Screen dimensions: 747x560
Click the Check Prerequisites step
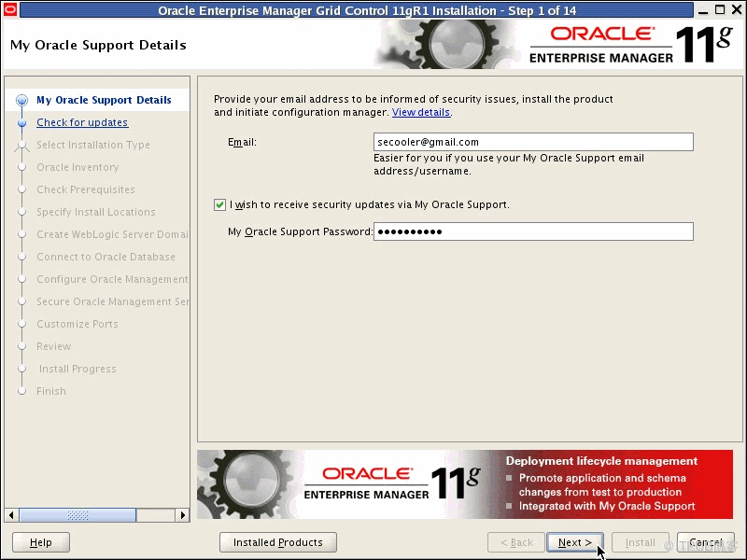86,189
